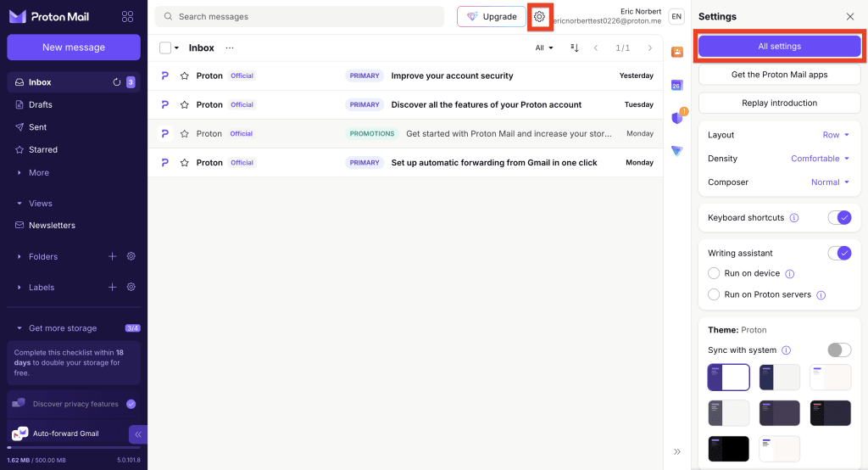Close the Settings panel
Screen dimensions: 868x470
pos(850,17)
